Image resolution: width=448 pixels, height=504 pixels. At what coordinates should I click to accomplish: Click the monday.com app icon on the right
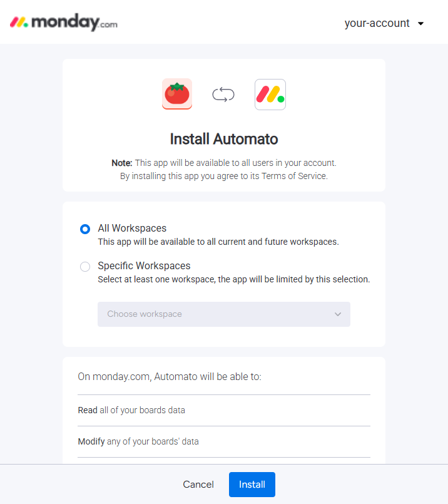tap(270, 94)
